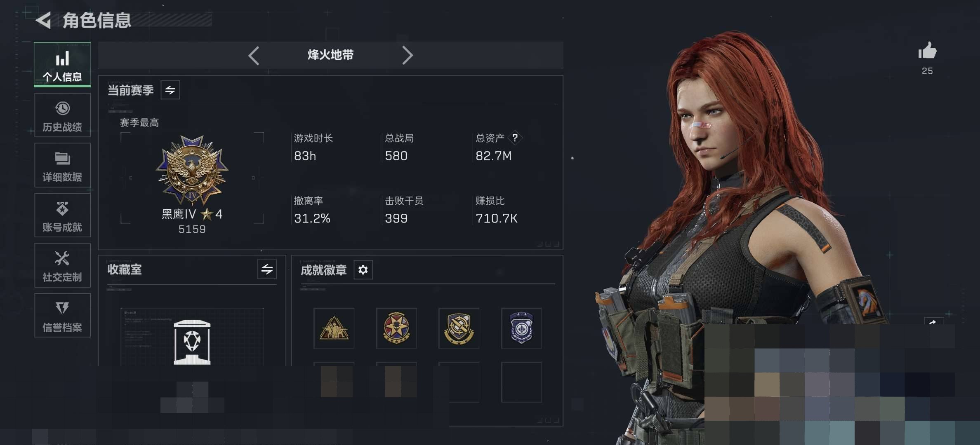Open the 成就徽章 settings gear

pos(363,270)
